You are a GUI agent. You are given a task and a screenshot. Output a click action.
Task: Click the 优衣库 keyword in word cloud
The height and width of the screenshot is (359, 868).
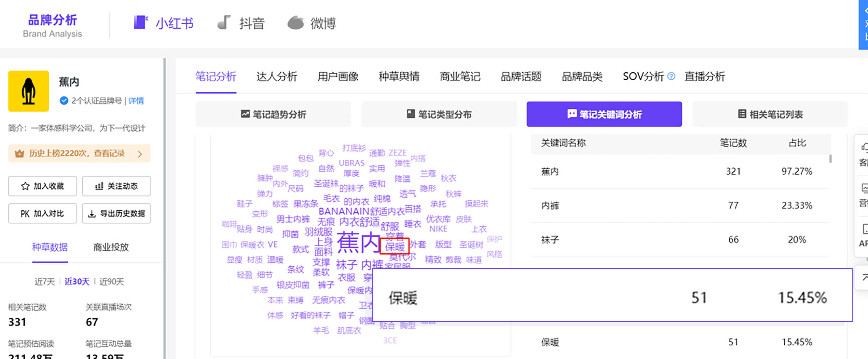tap(438, 219)
